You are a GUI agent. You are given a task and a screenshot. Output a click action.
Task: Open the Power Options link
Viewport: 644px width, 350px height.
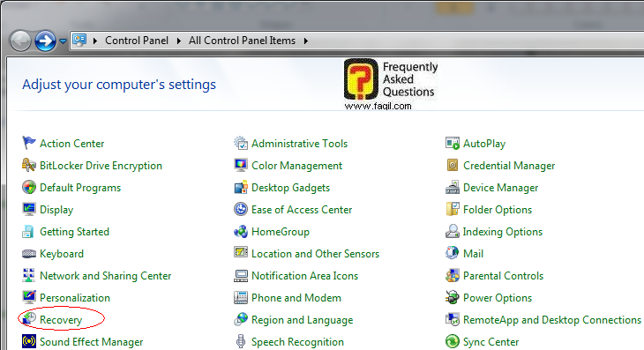(498, 298)
